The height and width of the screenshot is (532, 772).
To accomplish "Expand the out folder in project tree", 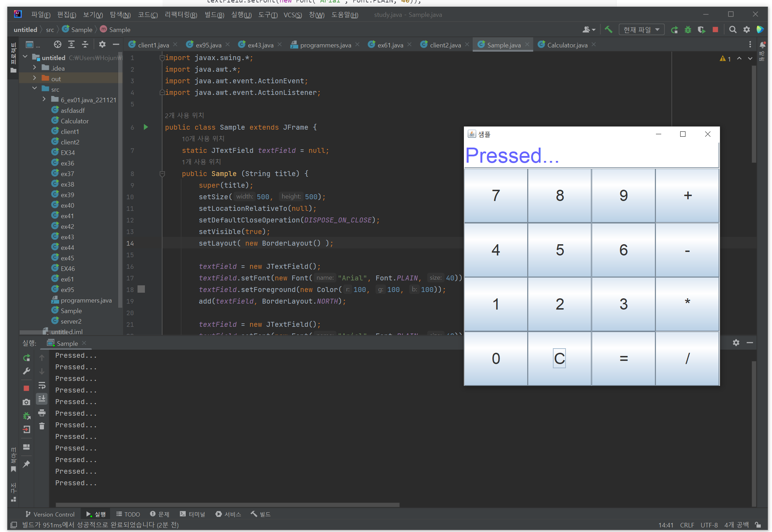I will pyautogui.click(x=34, y=78).
